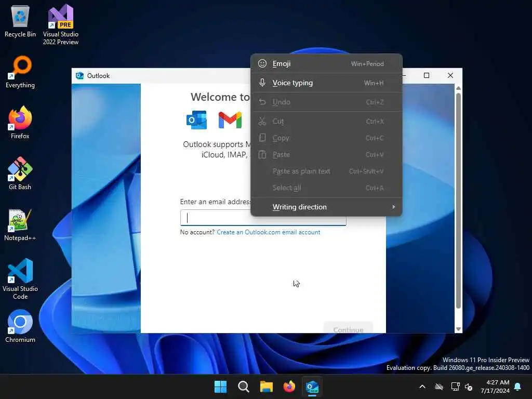This screenshot has height=399, width=532.
Task: Select Cut in the context menu
Action: (326, 121)
